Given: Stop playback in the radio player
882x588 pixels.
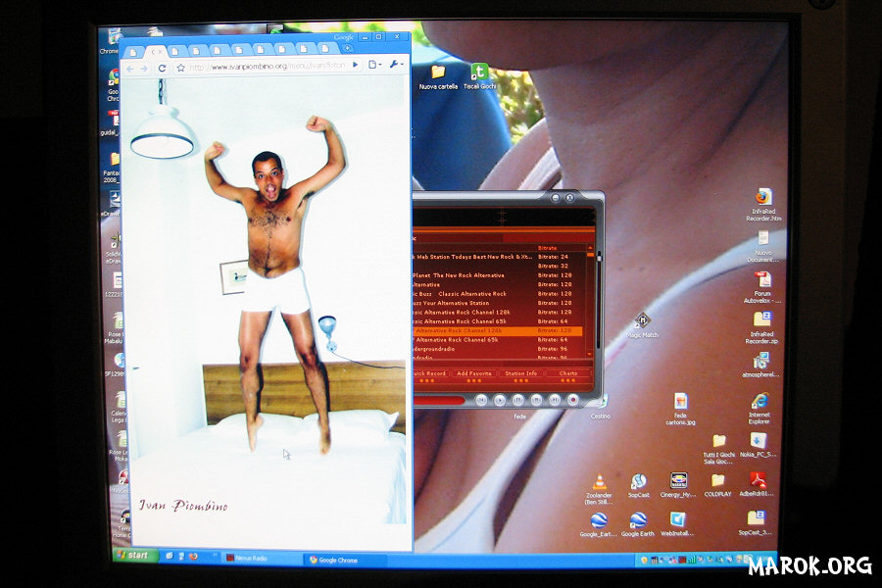Looking at the screenshot, I should [537, 400].
